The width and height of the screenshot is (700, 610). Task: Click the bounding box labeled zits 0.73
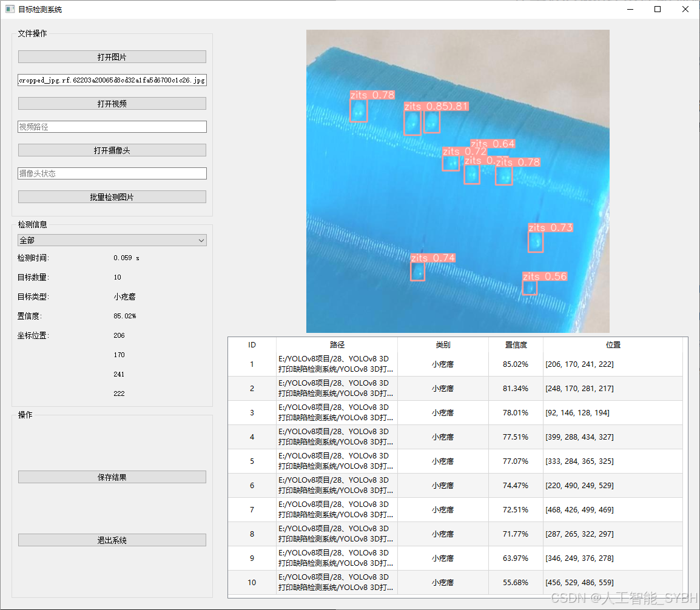click(535, 241)
